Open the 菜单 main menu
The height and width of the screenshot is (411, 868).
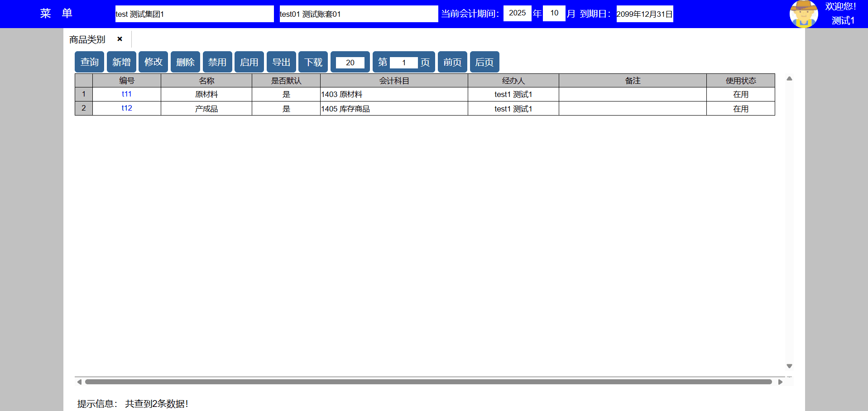(x=56, y=14)
